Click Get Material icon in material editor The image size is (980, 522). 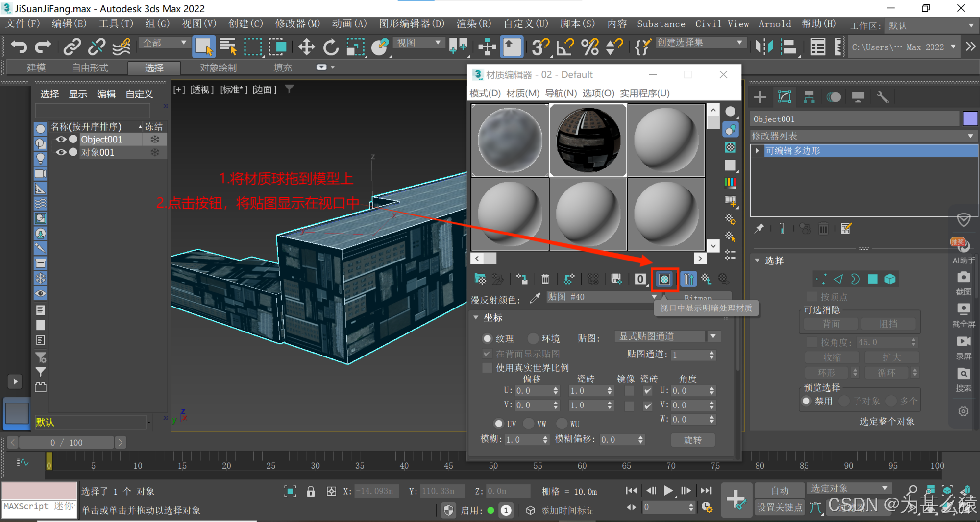480,279
